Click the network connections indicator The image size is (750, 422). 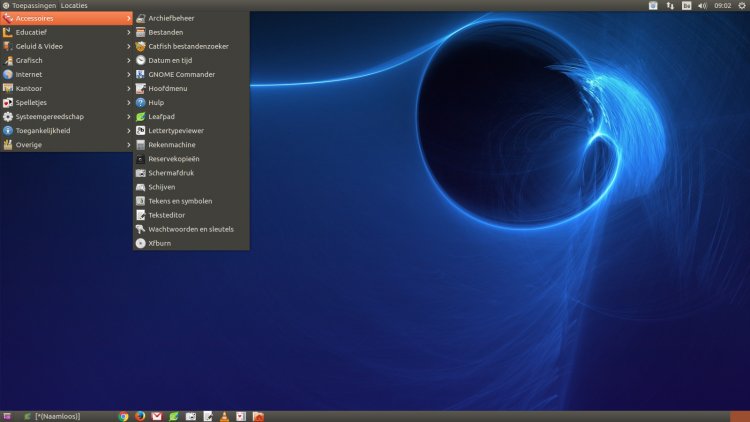tap(670, 5)
